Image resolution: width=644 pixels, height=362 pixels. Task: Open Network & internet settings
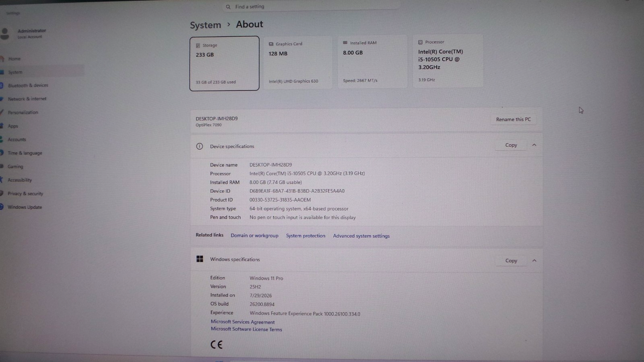(x=27, y=99)
